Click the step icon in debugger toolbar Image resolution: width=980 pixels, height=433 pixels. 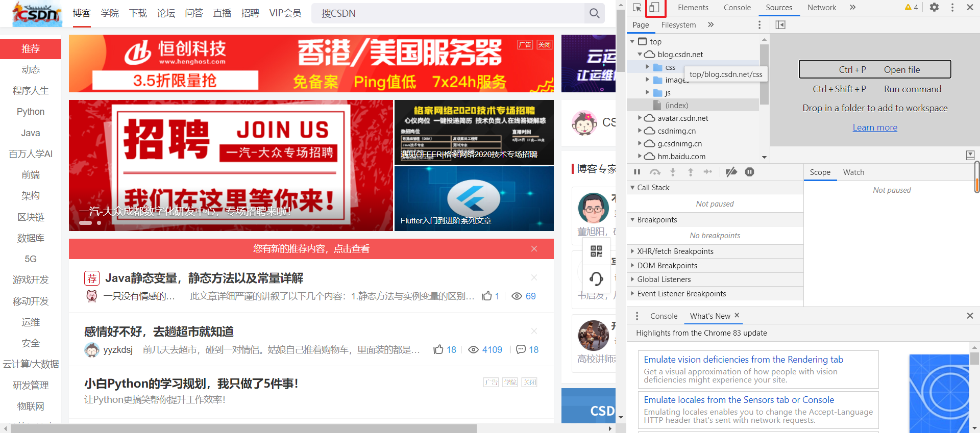click(x=708, y=172)
